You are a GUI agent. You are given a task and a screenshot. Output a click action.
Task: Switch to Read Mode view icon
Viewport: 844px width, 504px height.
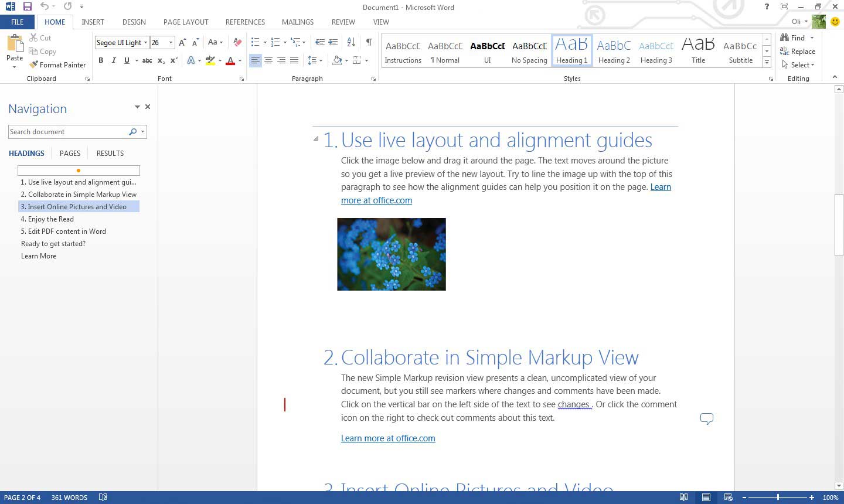pyautogui.click(x=683, y=497)
